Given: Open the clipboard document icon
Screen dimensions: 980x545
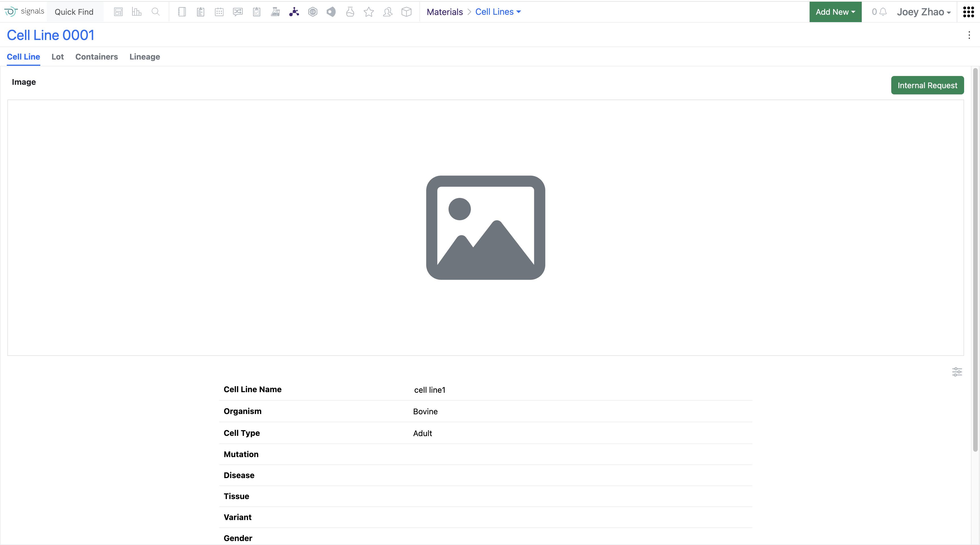Looking at the screenshot, I should click(200, 12).
